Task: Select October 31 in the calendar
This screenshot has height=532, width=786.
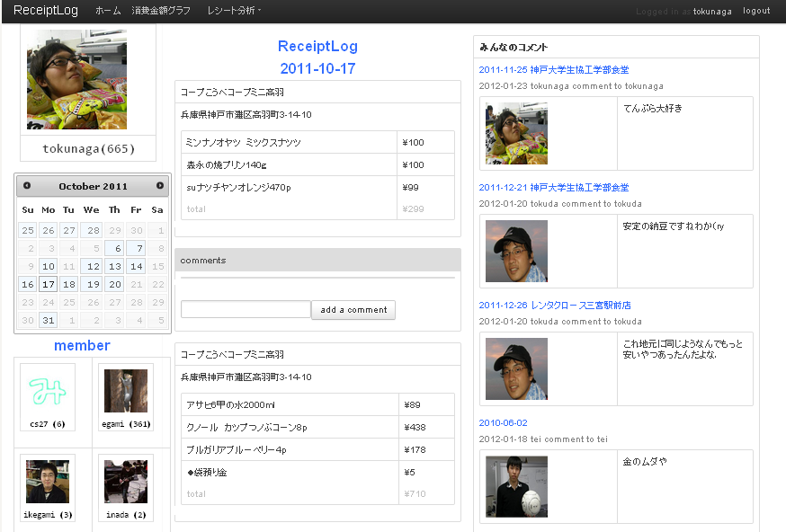Action: coord(49,320)
